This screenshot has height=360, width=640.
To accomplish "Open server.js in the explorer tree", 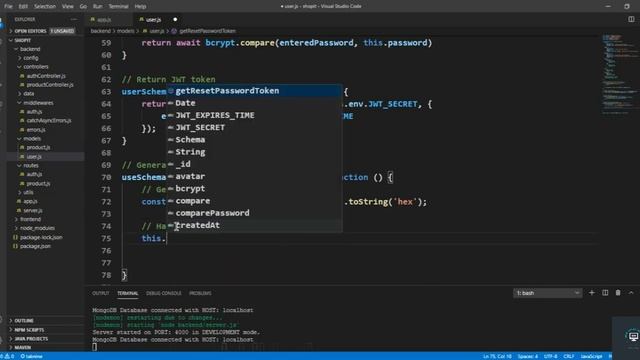I will click(x=33, y=211).
